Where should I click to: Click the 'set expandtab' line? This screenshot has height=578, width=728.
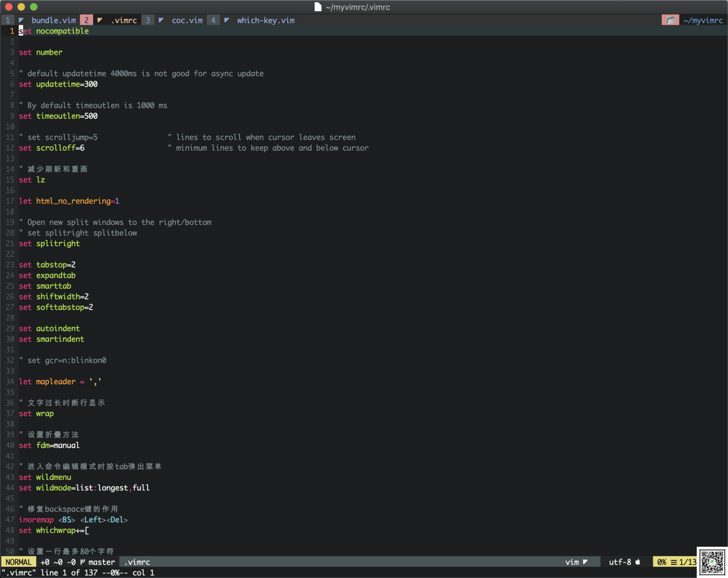47,275
